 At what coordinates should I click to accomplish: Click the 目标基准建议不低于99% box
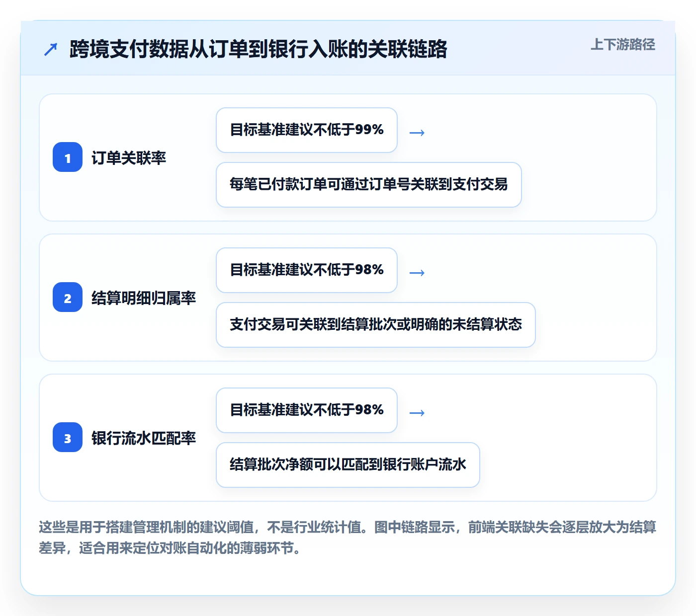pyautogui.click(x=307, y=130)
